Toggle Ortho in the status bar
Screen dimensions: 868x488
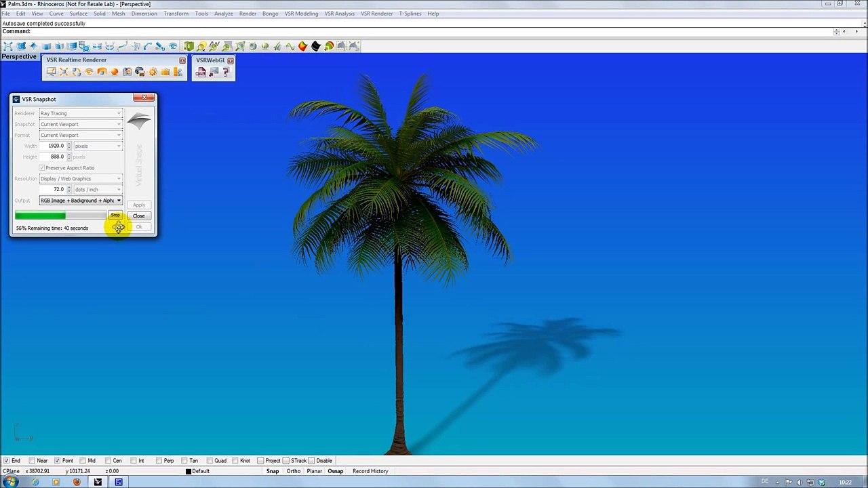[x=293, y=471]
